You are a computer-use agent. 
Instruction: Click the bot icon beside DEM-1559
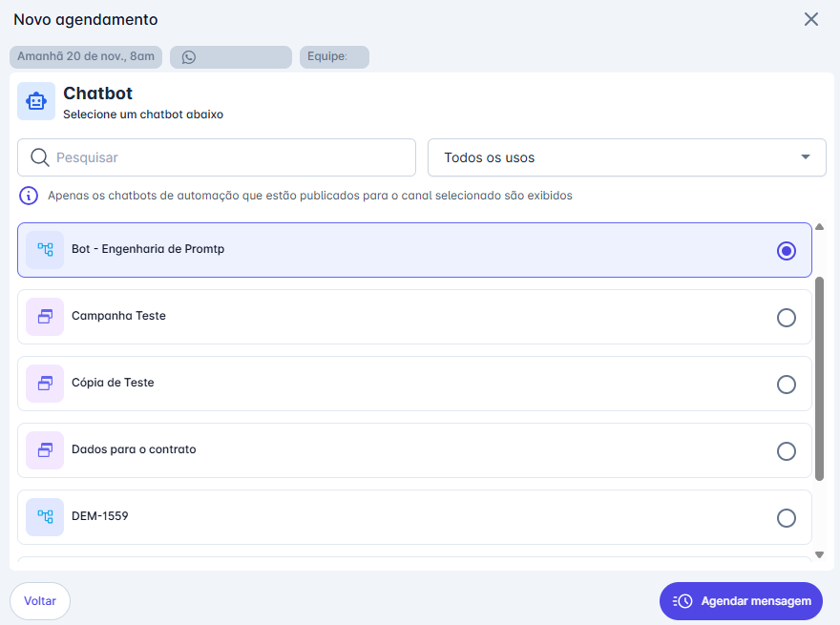(x=45, y=517)
